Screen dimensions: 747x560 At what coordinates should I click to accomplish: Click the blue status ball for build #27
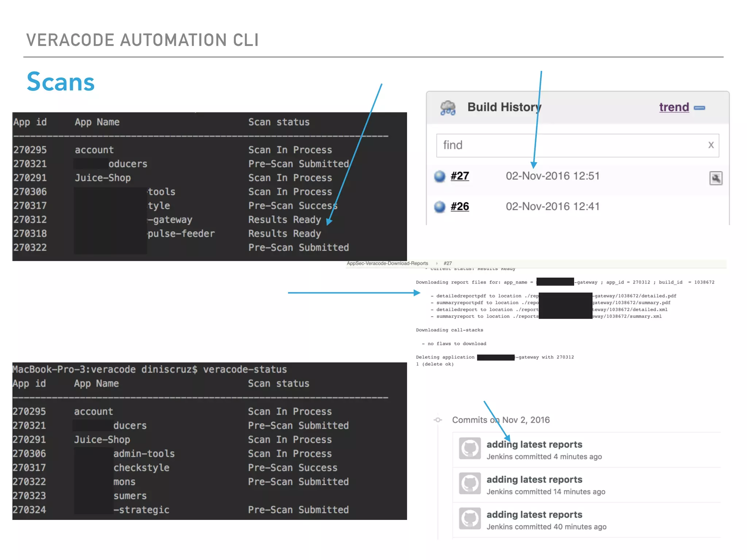click(x=440, y=176)
